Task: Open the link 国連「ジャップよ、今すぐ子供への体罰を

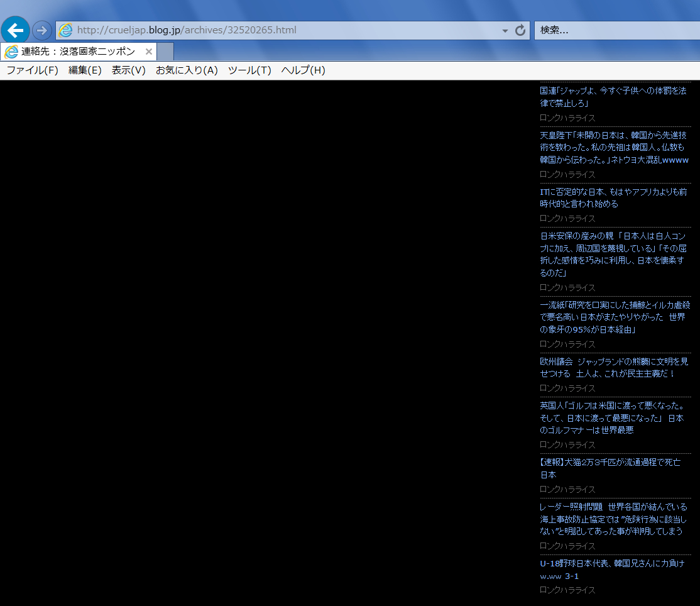Action: (x=613, y=97)
